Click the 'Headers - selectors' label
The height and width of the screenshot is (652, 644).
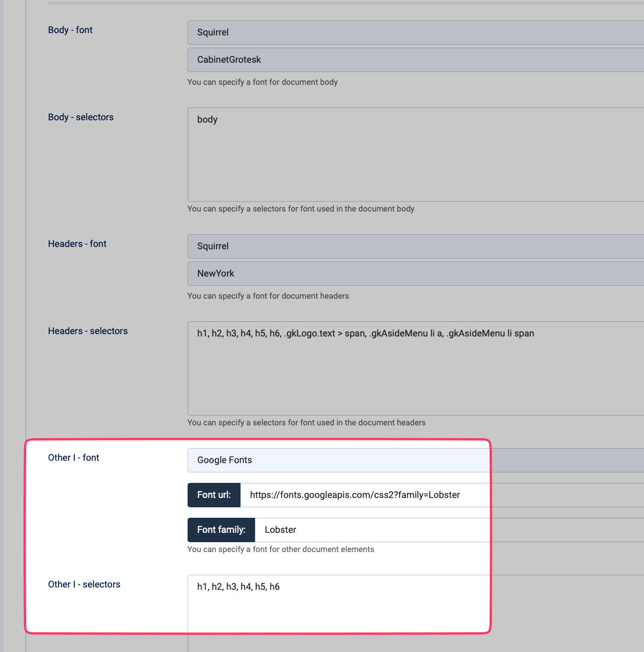pyautogui.click(x=88, y=331)
